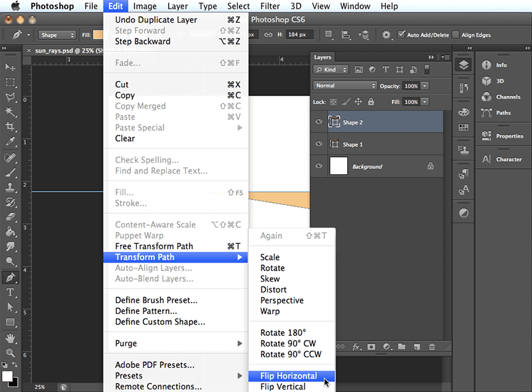Image resolution: width=532 pixels, height=392 pixels.
Task: Select the Path Selection tool
Action: (10, 307)
